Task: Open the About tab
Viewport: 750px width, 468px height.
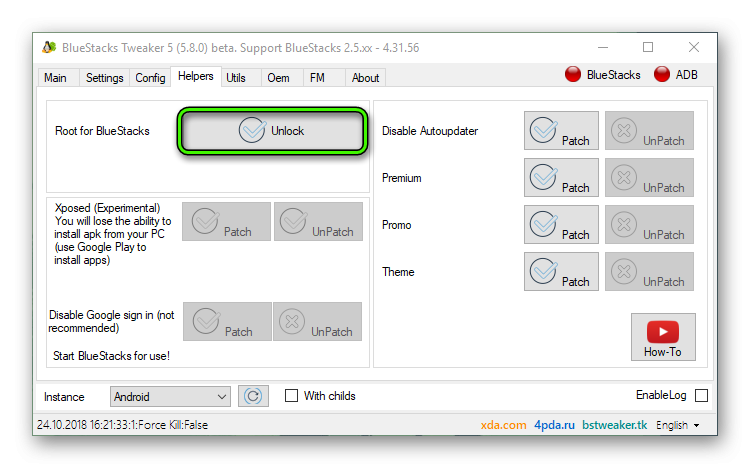Action: coord(365,78)
